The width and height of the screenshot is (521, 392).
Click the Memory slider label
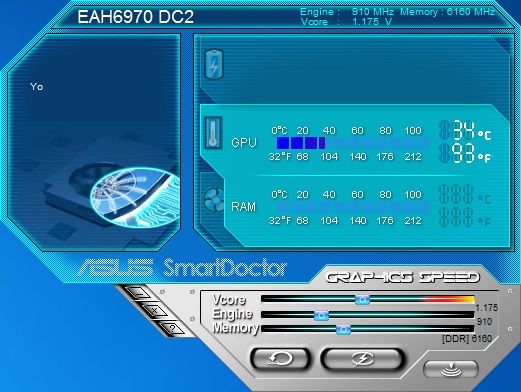point(236,328)
